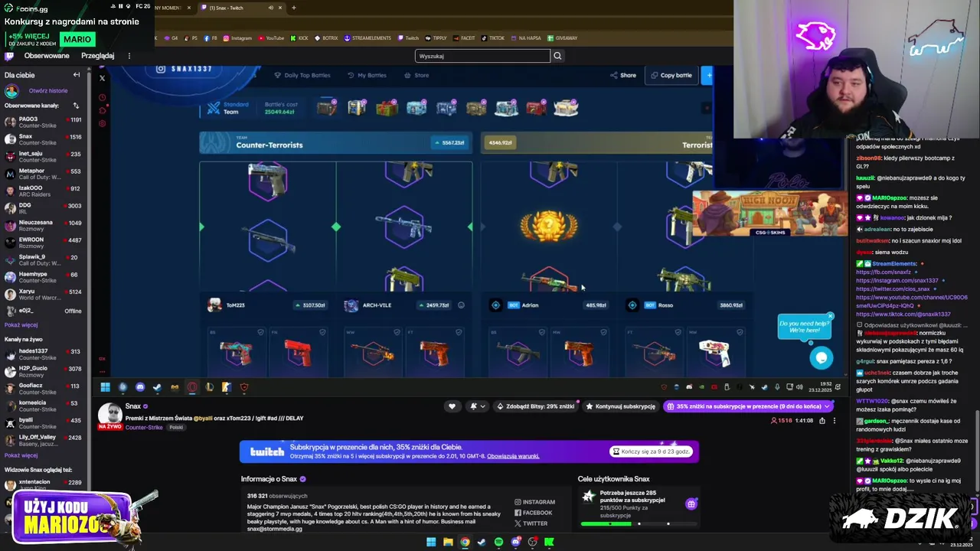This screenshot has width=980, height=551.
Task: Open File Explorer from the bottom taskbar
Action: point(448,542)
